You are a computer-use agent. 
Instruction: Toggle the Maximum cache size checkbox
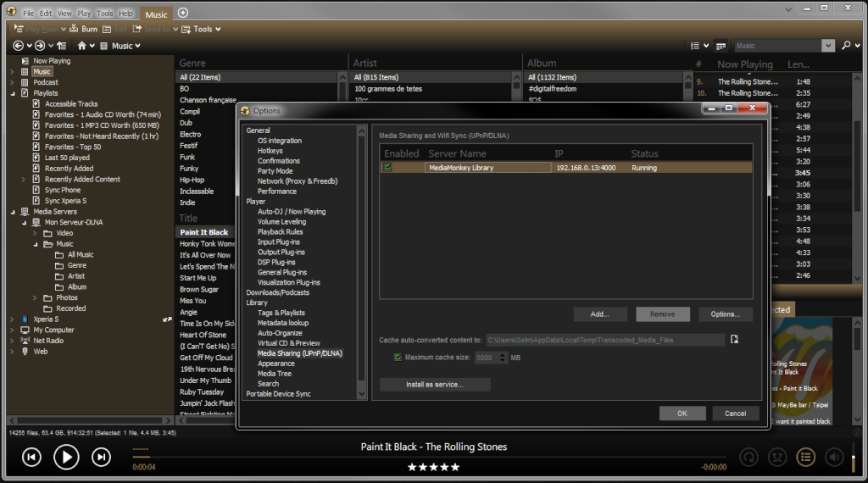398,358
